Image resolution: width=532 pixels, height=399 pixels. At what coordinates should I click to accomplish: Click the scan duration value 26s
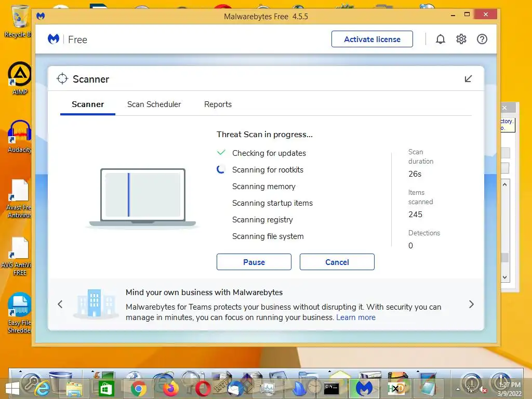tap(415, 174)
